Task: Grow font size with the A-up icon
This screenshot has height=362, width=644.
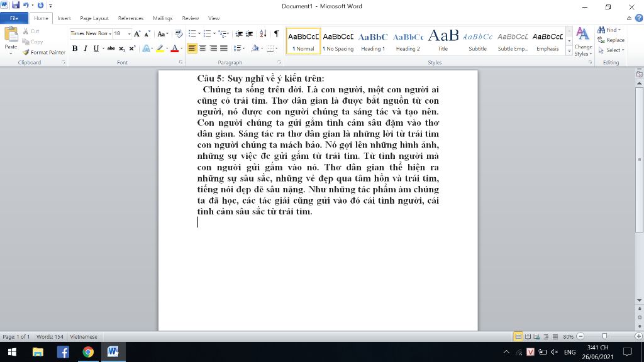Action: (137, 34)
